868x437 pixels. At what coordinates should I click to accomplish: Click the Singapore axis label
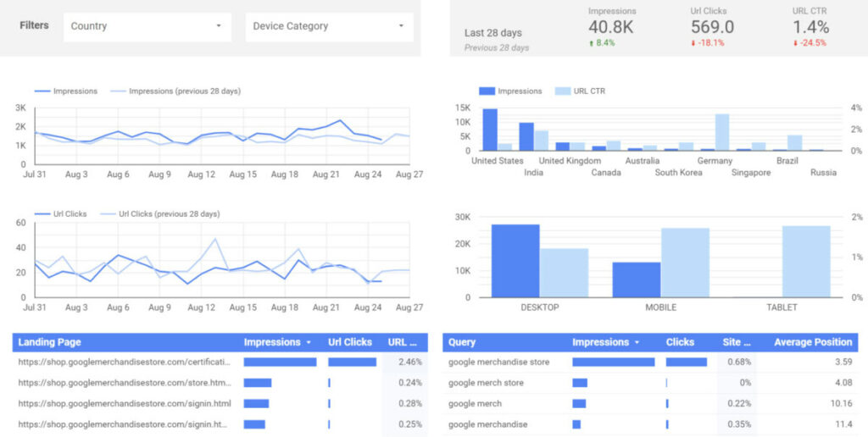click(751, 173)
